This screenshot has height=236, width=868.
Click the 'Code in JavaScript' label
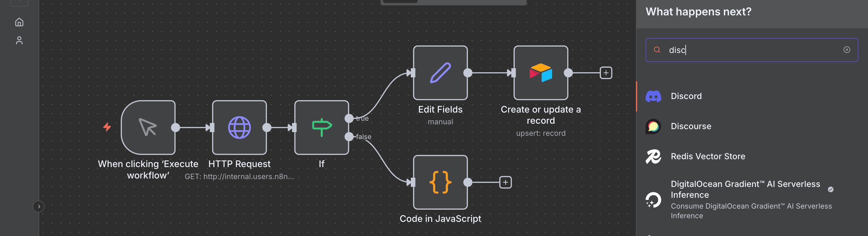(440, 219)
